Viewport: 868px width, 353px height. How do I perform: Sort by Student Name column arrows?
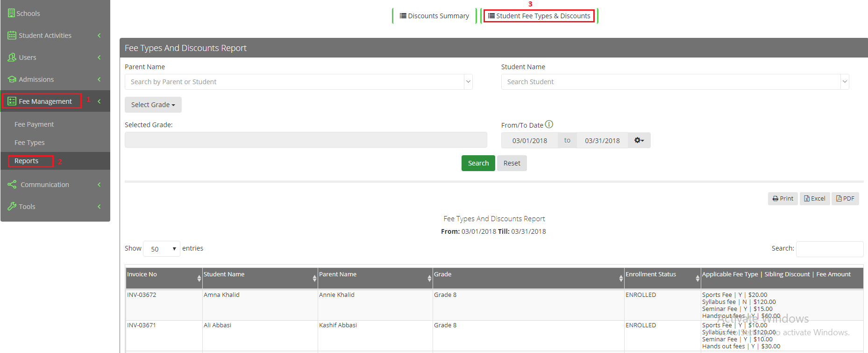(314, 278)
